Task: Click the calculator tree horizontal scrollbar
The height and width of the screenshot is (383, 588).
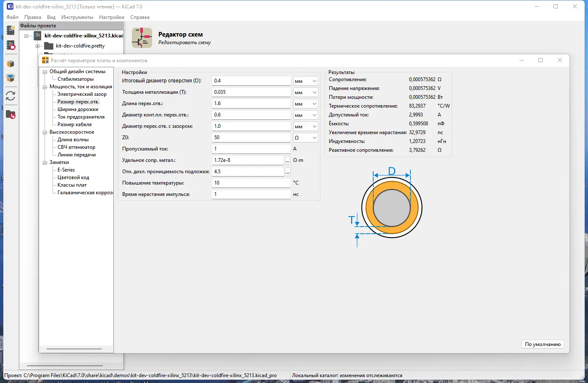Action: (74, 349)
